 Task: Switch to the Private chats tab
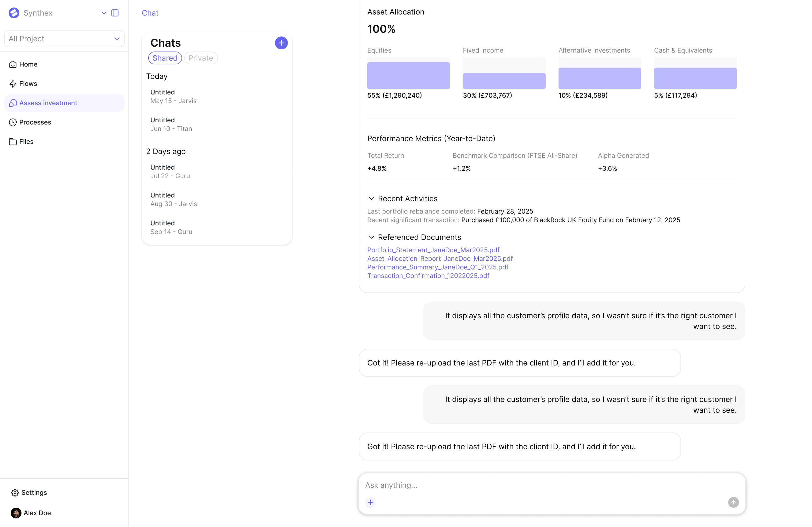(x=201, y=58)
